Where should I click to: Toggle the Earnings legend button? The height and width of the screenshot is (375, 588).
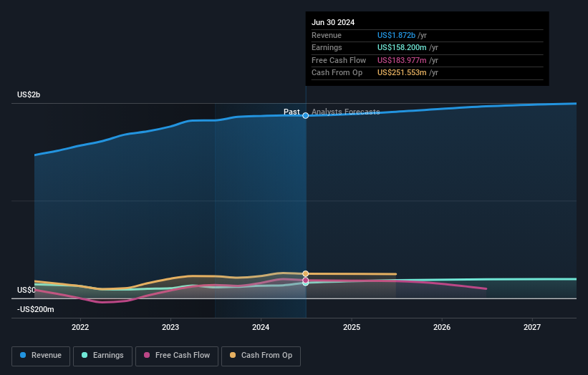coord(102,356)
